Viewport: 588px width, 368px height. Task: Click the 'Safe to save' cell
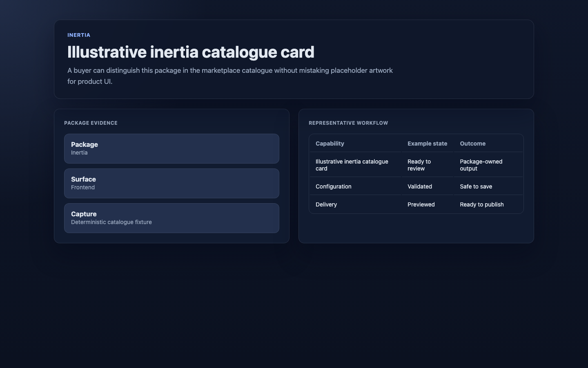pyautogui.click(x=488, y=186)
